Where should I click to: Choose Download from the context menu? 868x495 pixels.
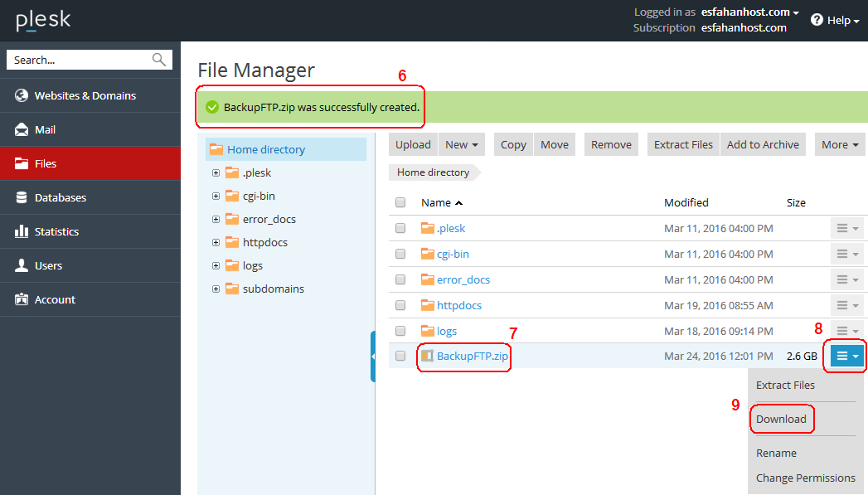781,420
